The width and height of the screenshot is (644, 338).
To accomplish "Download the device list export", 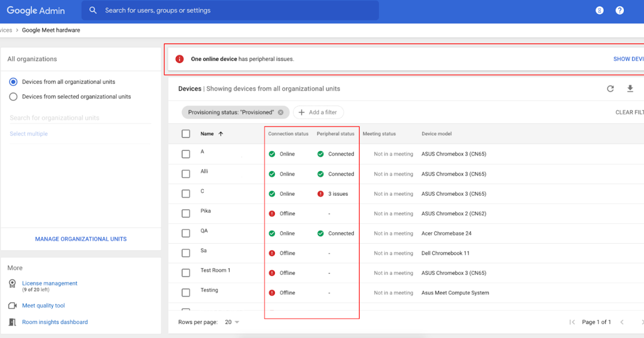I will [x=629, y=89].
